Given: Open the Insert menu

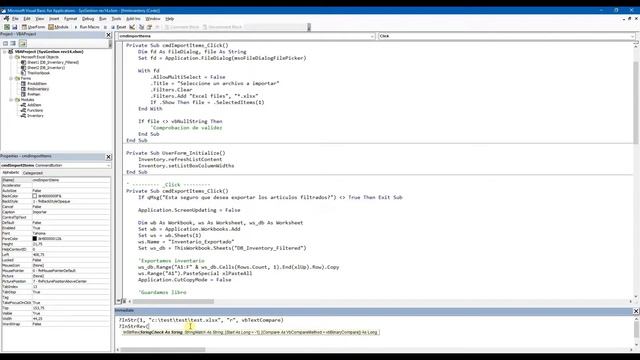Looking at the screenshot, I should [54, 19].
